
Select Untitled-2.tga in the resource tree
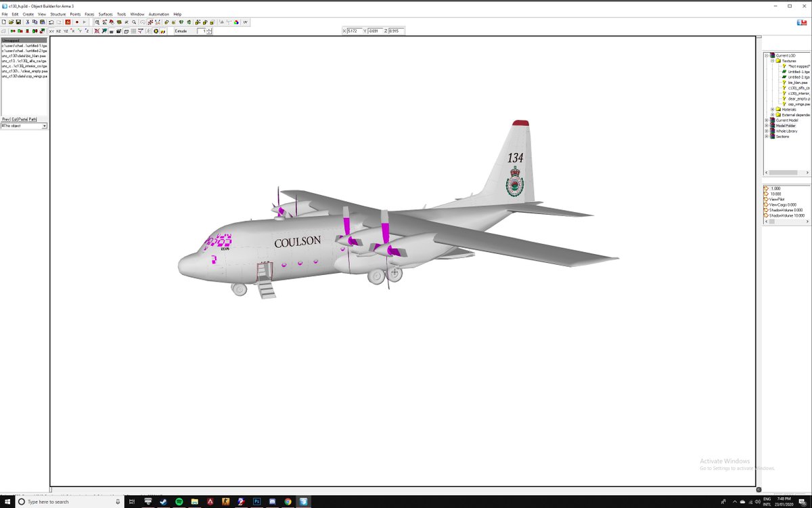[x=799, y=77]
